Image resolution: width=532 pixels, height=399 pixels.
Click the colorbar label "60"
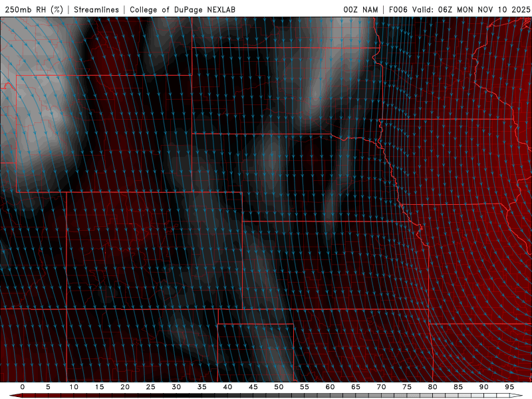(x=330, y=387)
